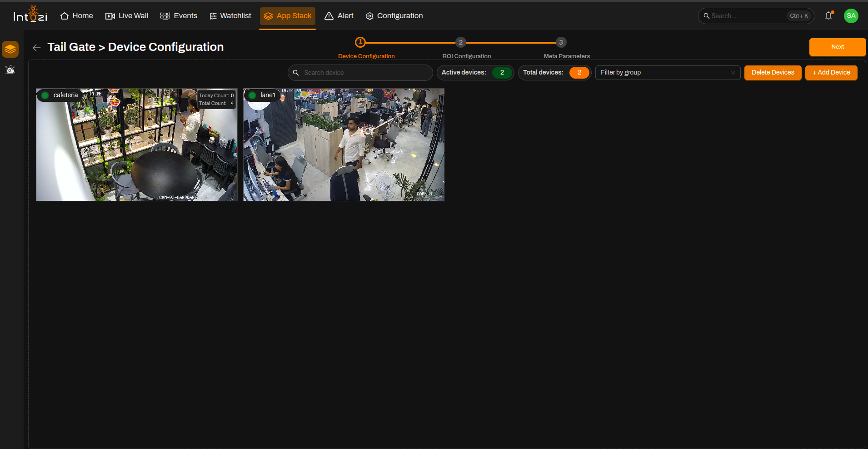Switch to the Events tab
Screen dimensions: 868x449
point(179,16)
